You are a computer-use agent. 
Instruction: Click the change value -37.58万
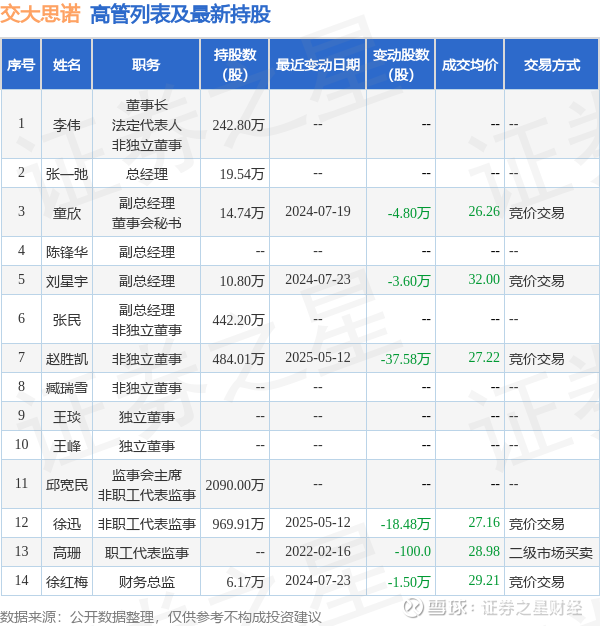pyautogui.click(x=405, y=359)
